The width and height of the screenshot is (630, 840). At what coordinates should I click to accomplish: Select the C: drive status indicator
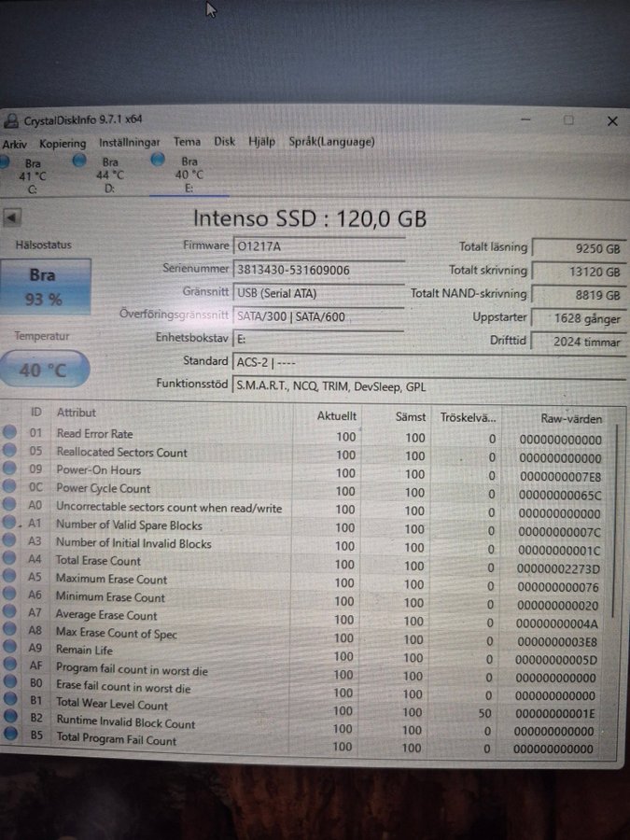[x=6, y=162]
